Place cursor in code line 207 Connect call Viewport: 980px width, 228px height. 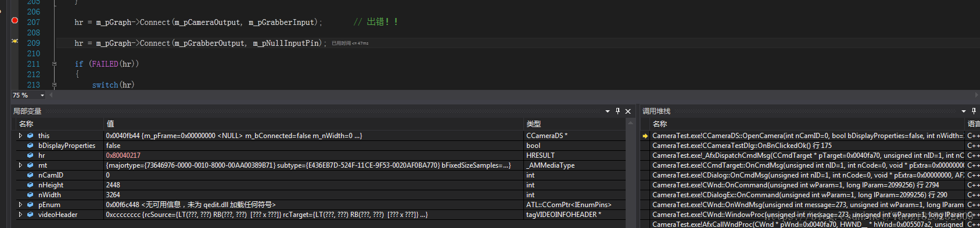click(x=198, y=22)
